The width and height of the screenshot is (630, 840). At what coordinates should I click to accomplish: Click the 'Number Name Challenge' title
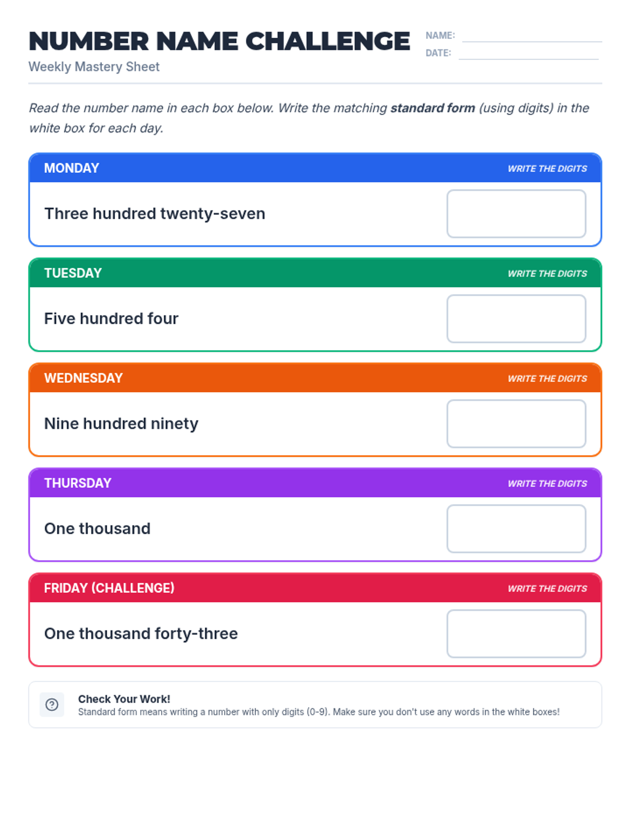tap(219, 41)
